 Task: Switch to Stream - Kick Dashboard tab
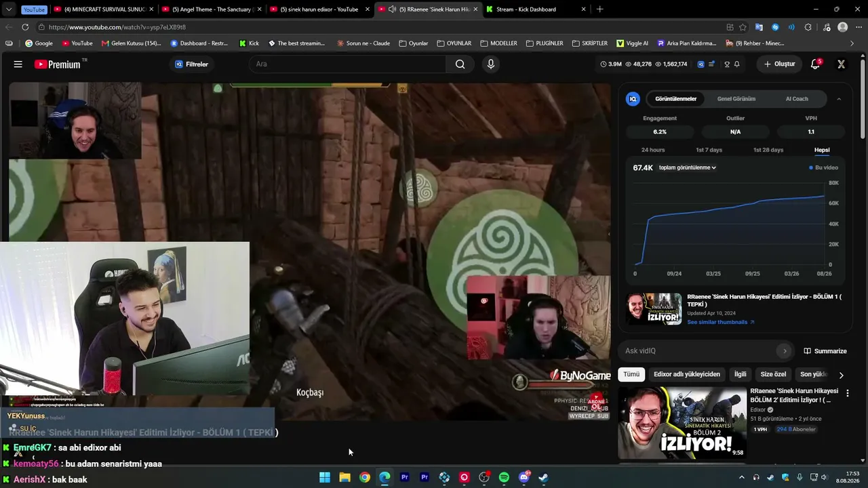click(536, 9)
